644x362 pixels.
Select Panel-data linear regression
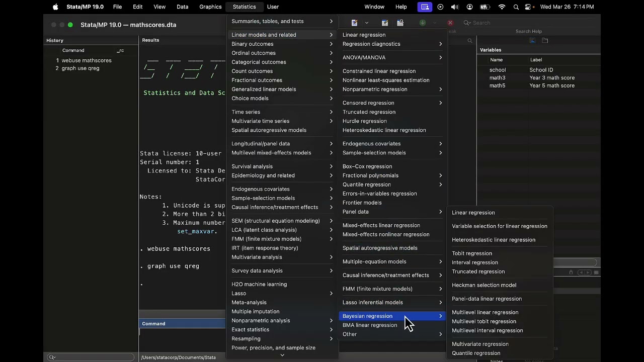coord(500,299)
